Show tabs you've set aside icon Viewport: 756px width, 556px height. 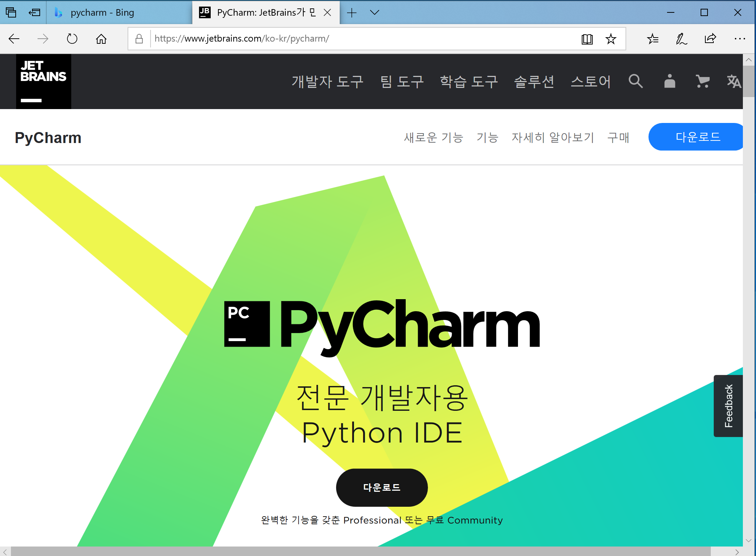coord(11,12)
